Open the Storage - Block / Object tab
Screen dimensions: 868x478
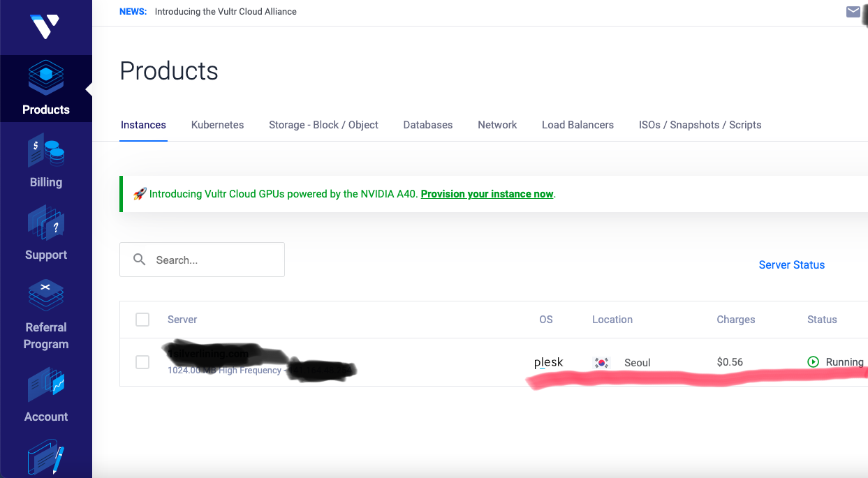tap(323, 125)
